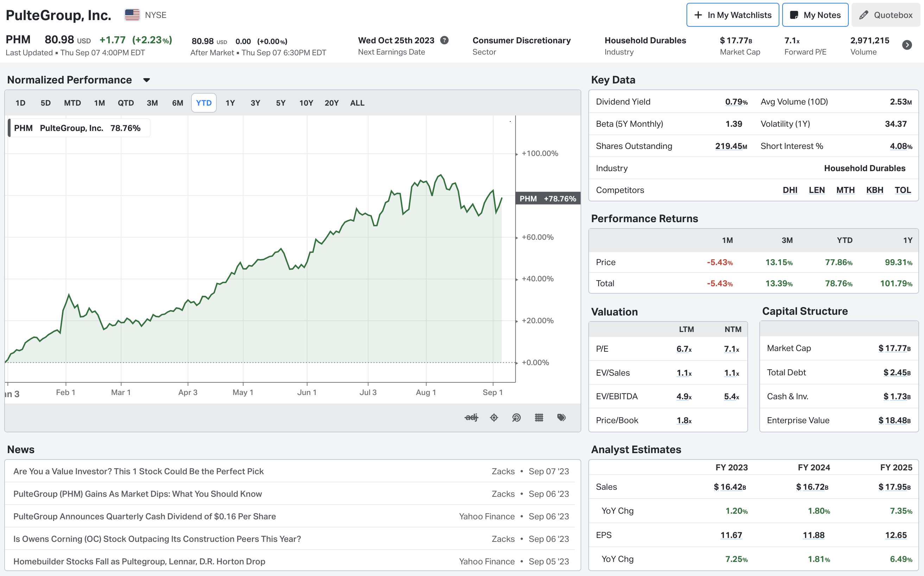Open the KBH competitor link

tap(874, 190)
